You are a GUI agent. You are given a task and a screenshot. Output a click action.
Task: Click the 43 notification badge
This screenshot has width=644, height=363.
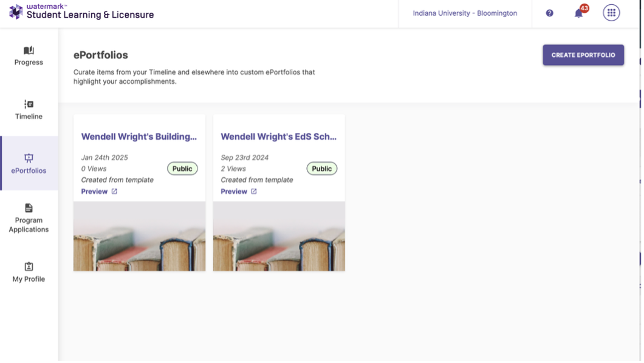583,8
